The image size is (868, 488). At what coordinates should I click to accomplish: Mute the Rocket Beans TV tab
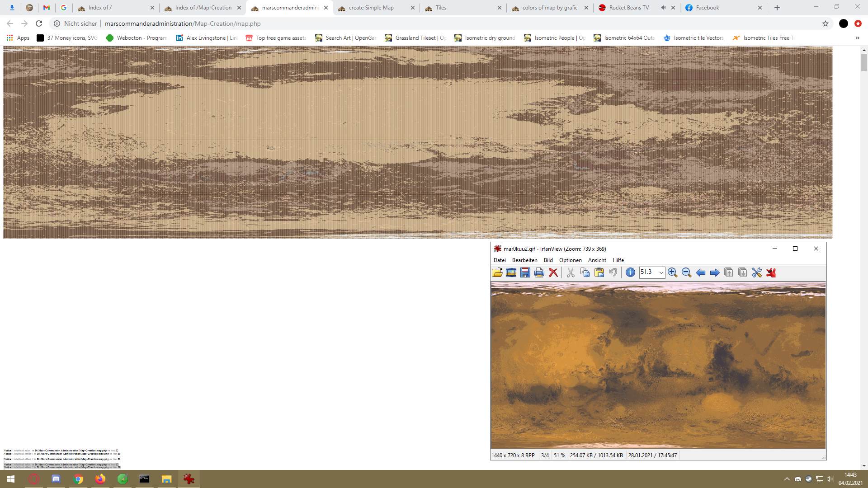click(663, 8)
